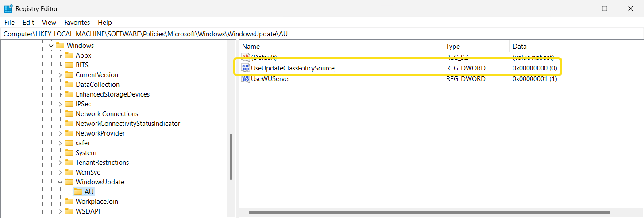Select the WSDAPI folder icon
This screenshot has width=644, height=218.
coord(69,211)
